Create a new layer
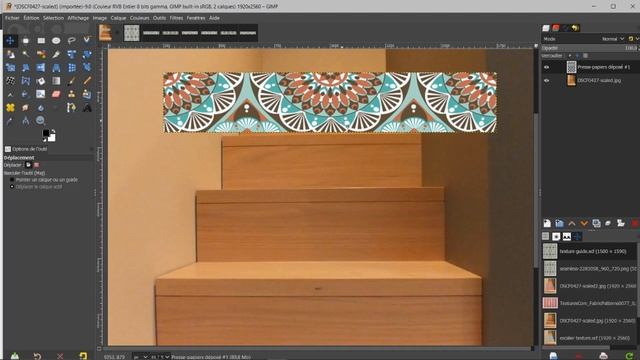Viewport: 640px width, 360px height. coord(547,223)
